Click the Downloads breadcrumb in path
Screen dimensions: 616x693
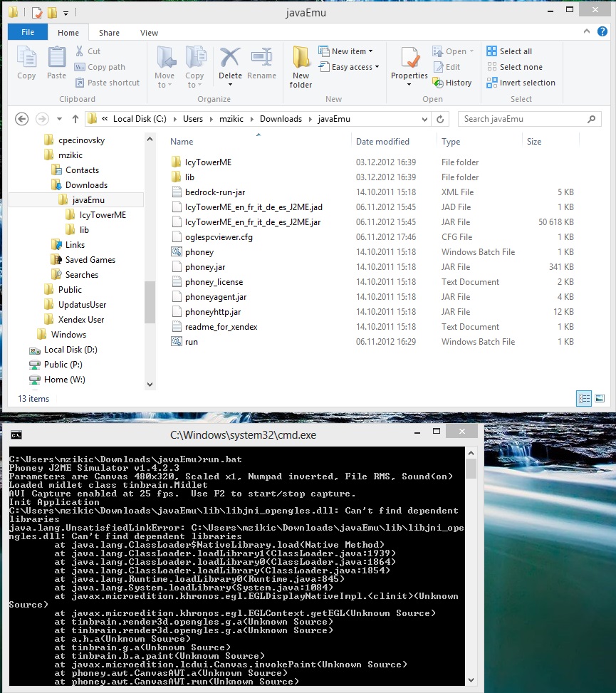[x=281, y=119]
